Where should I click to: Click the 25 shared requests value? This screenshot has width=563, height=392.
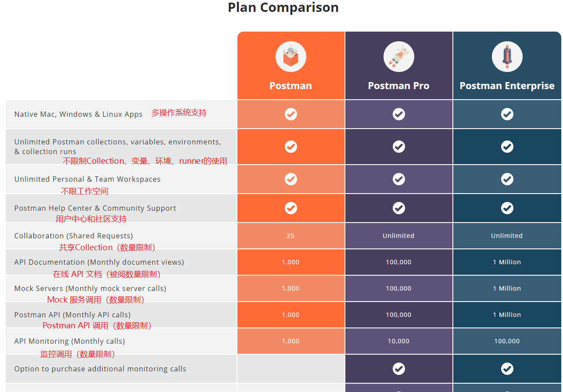[x=290, y=236]
